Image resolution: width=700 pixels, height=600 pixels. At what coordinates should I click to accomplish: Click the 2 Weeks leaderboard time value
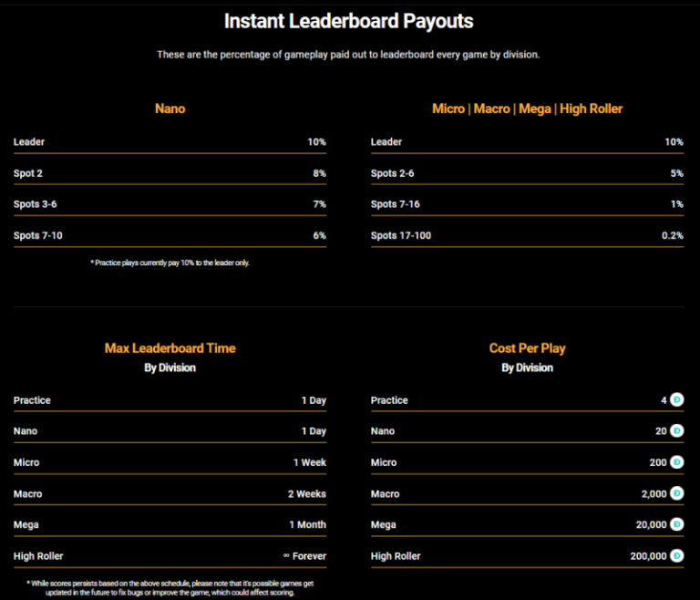pyautogui.click(x=306, y=493)
